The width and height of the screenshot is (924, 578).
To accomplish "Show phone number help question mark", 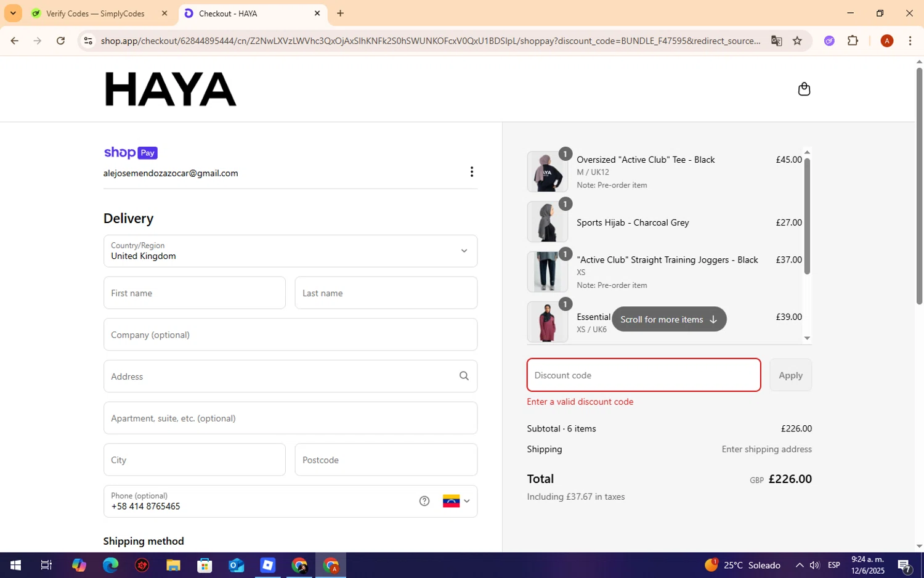I will 424,501.
